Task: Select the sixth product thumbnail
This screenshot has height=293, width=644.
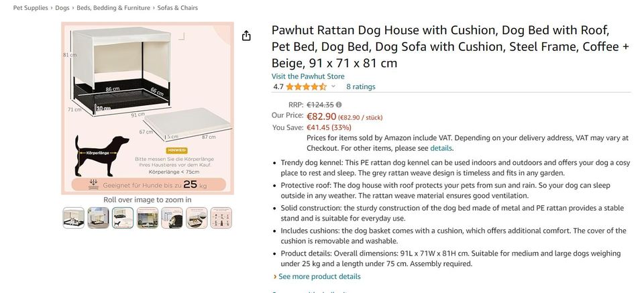Action: click(x=197, y=217)
